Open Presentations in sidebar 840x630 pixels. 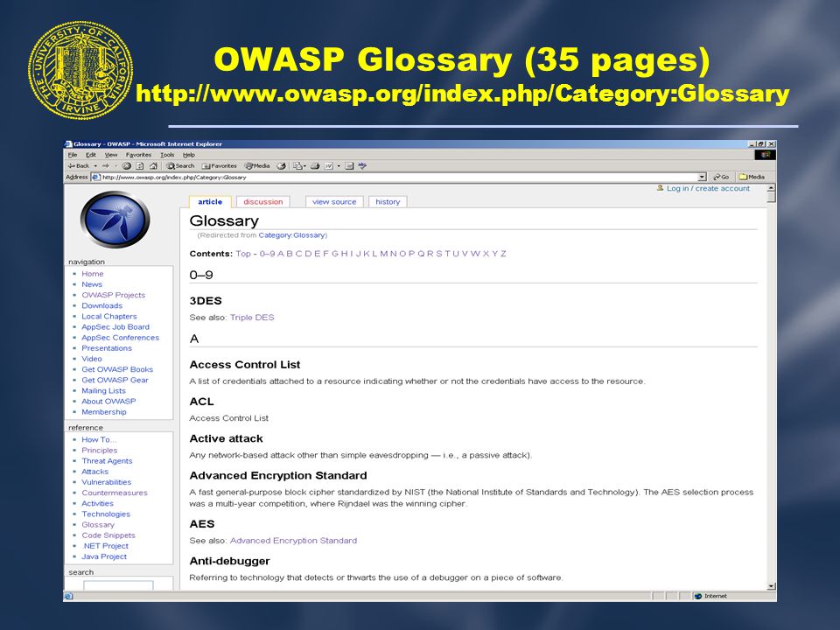(x=107, y=348)
